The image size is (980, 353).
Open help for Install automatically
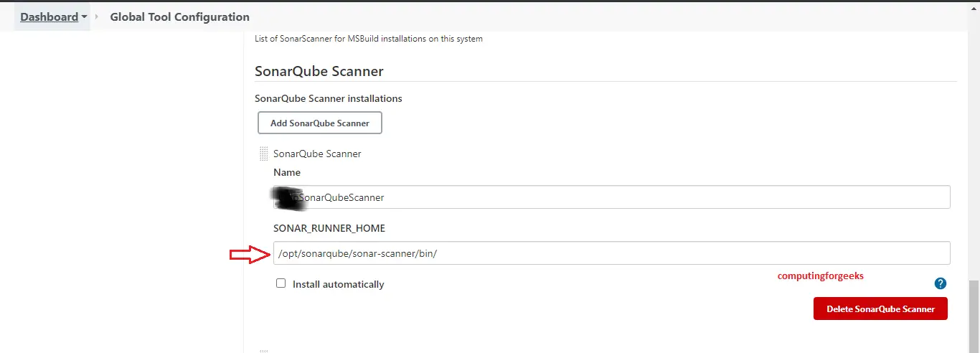click(941, 283)
